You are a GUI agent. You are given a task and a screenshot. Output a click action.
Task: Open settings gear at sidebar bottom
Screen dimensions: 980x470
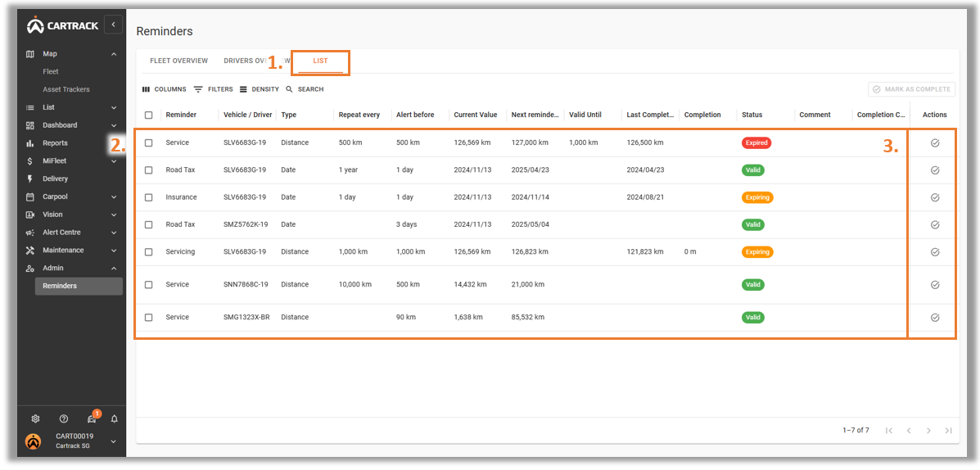(36, 418)
